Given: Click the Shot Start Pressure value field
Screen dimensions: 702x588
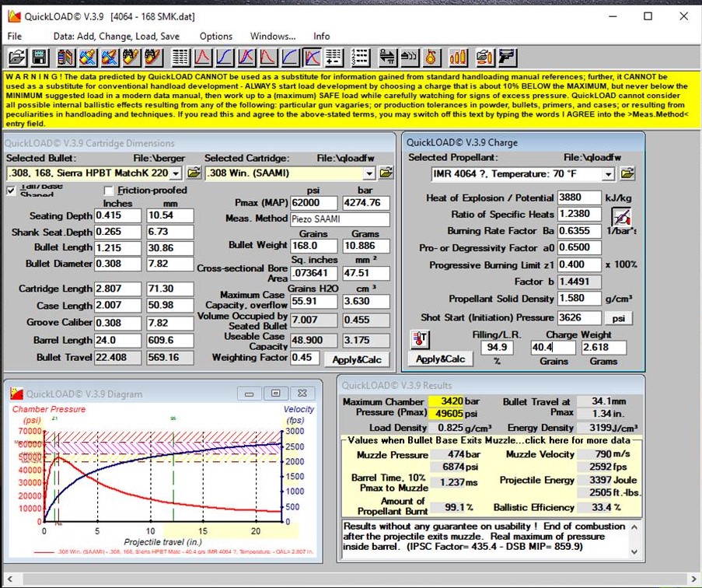Looking at the screenshot, I should tap(579, 318).
